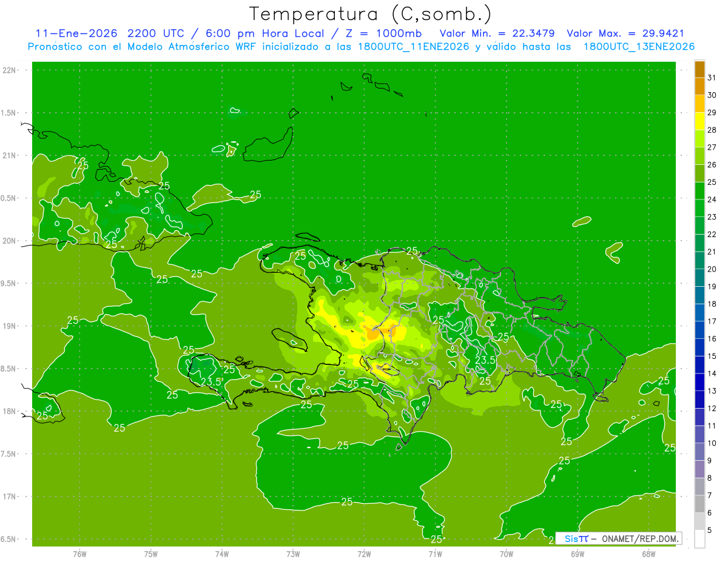Click legend color band between 12 and 13
The image size is (728, 562).
click(x=699, y=400)
